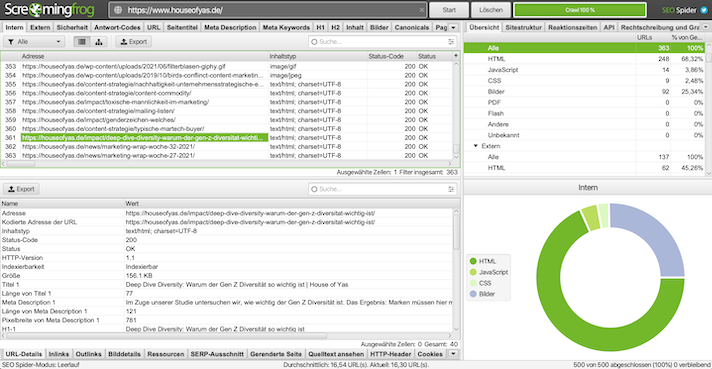Open the Seitentitel tab

[x=182, y=27]
